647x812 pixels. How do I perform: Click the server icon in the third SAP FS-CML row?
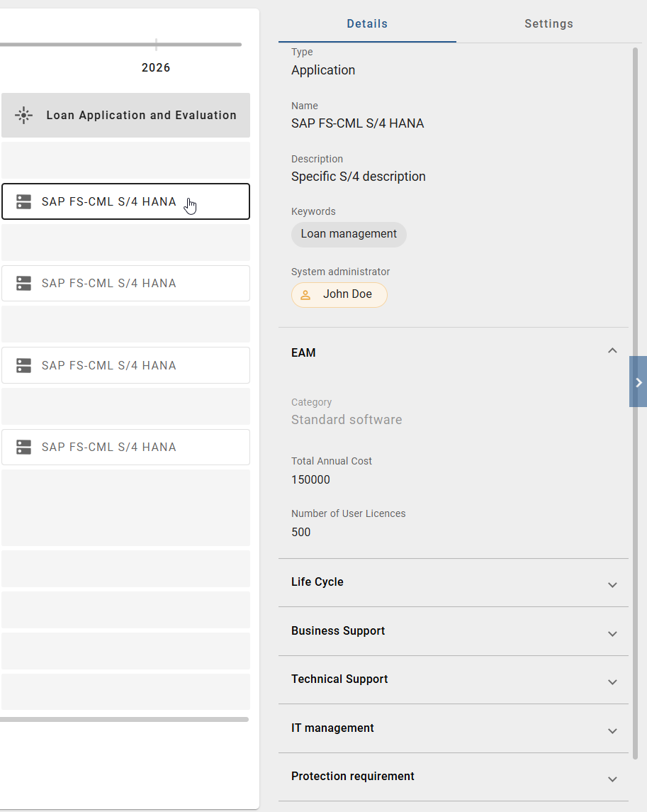coord(24,366)
